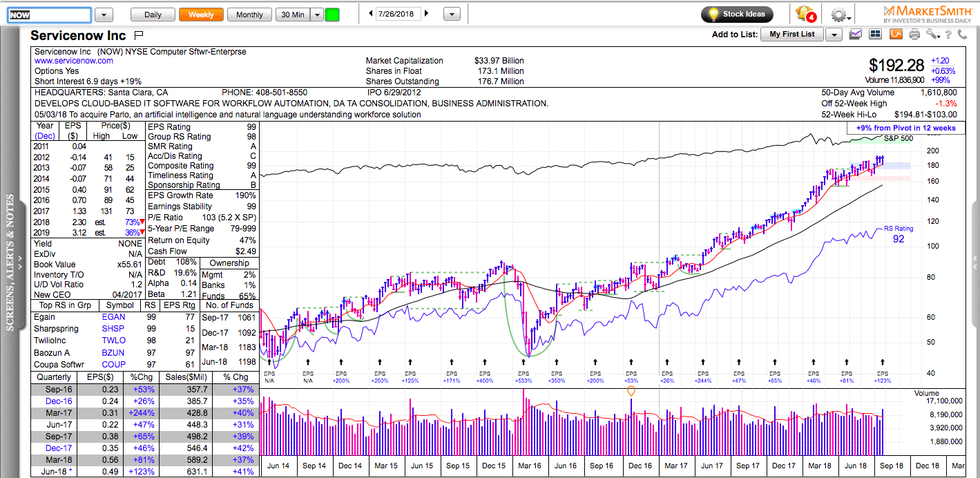
Task: Click the Stock Ideas button
Action: tap(737, 14)
